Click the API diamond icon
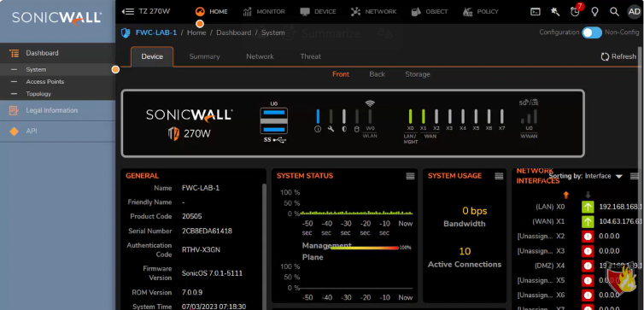 coord(14,132)
